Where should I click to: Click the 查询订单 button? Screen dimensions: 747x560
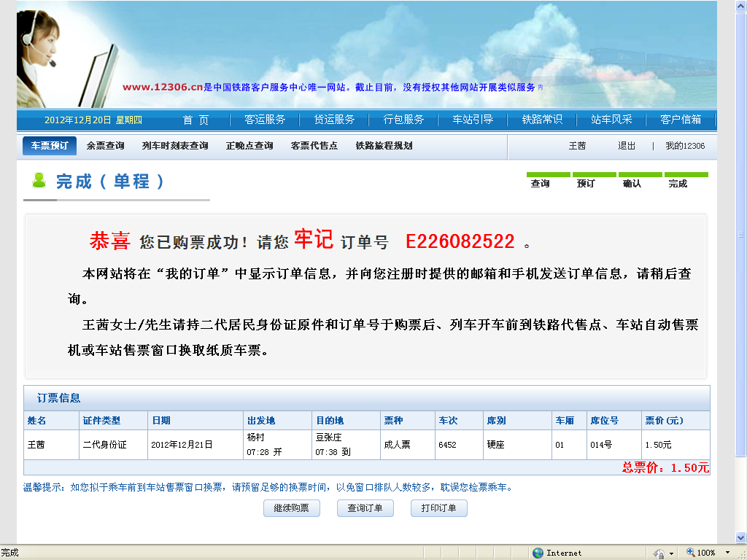tap(365, 508)
